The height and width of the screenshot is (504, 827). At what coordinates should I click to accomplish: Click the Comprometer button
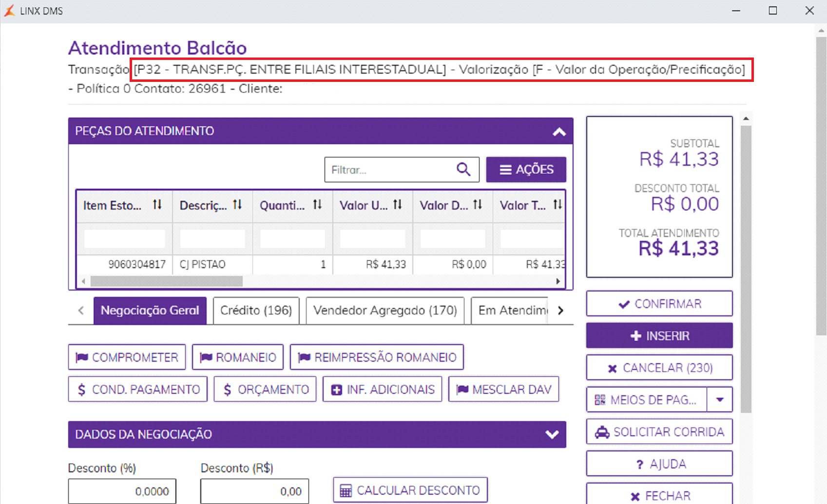(127, 357)
